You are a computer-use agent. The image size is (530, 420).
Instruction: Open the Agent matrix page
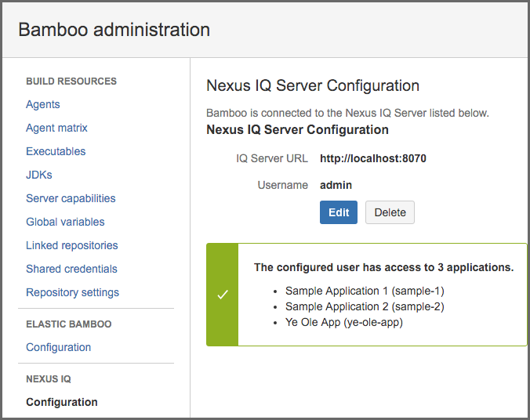click(56, 128)
